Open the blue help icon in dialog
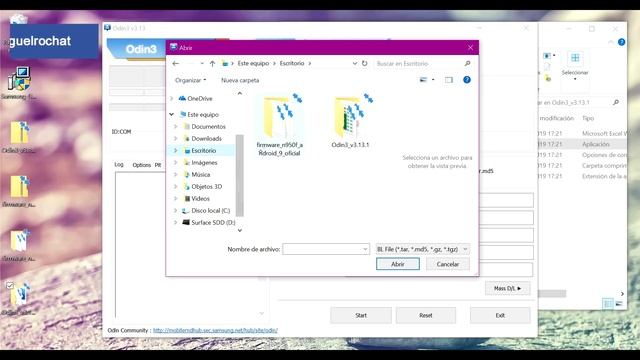 click(x=467, y=80)
